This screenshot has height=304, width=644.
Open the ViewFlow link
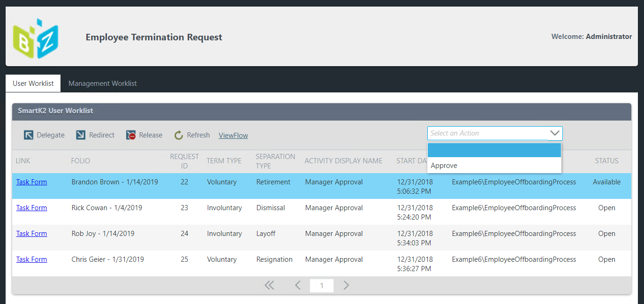point(233,136)
